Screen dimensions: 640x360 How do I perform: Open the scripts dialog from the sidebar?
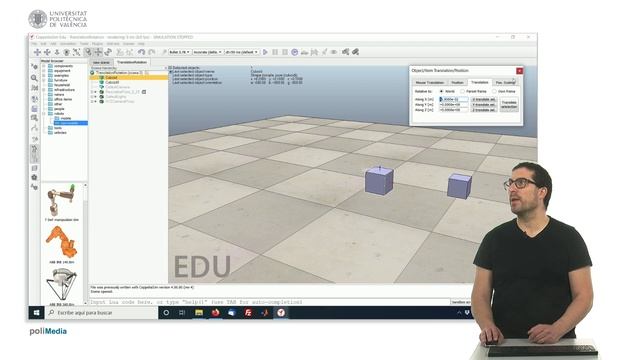[x=34, y=109]
